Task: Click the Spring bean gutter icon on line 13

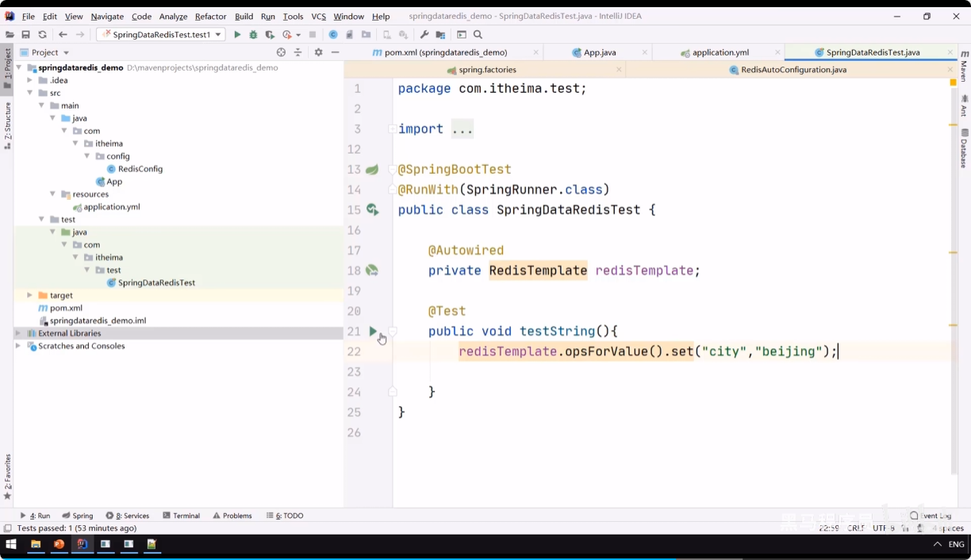Action: pos(372,169)
